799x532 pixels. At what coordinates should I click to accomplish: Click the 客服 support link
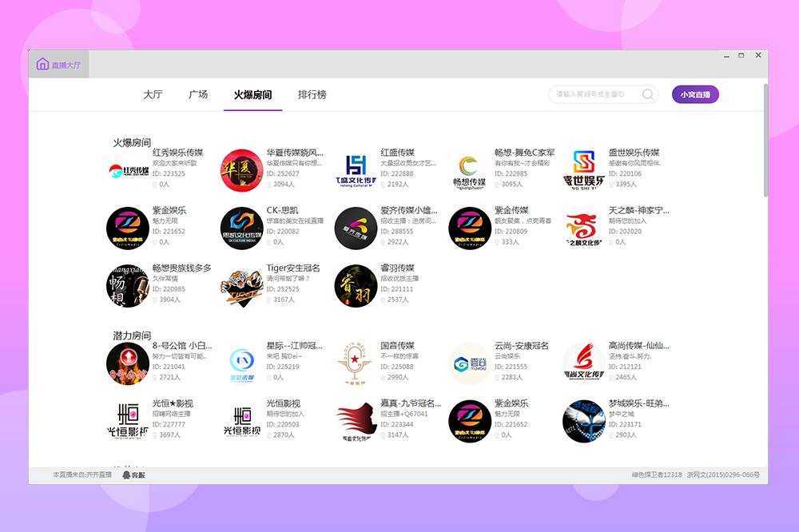point(134,475)
